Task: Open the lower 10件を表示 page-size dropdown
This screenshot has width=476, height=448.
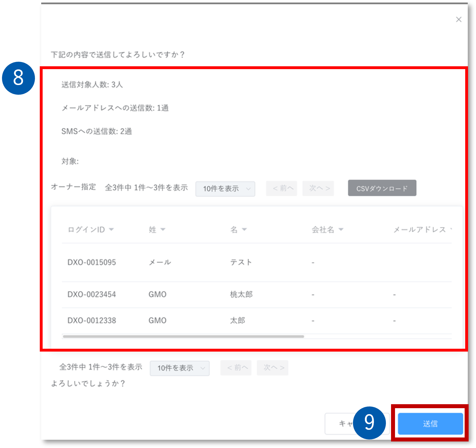Action: coord(180,368)
